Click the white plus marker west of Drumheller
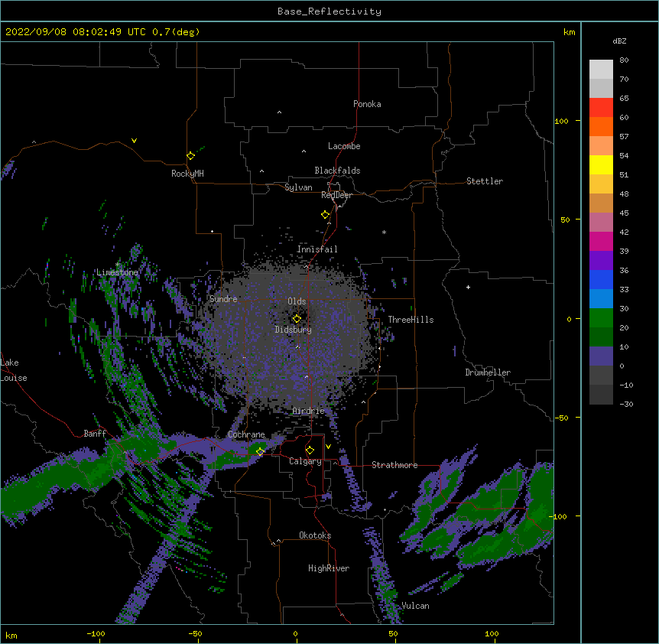 click(468, 287)
